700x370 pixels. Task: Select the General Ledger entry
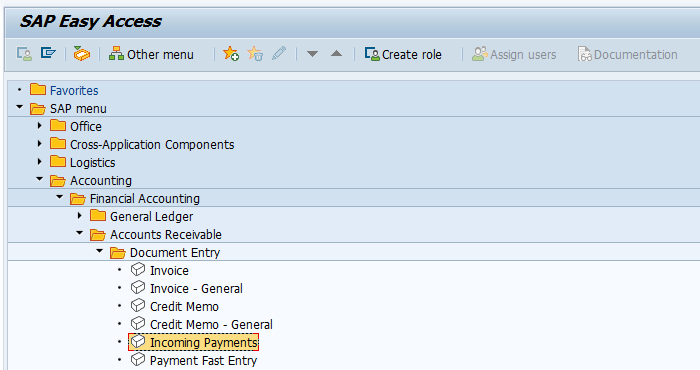[x=151, y=217]
